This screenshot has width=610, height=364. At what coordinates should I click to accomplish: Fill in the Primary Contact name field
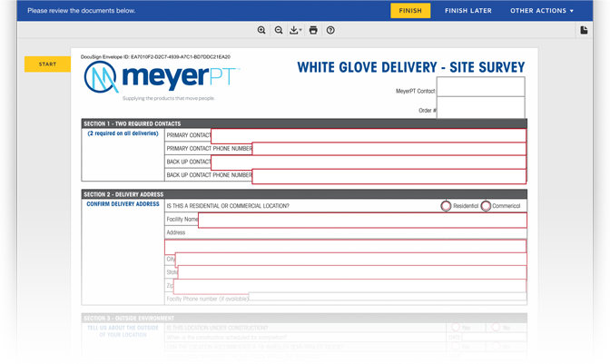click(369, 135)
